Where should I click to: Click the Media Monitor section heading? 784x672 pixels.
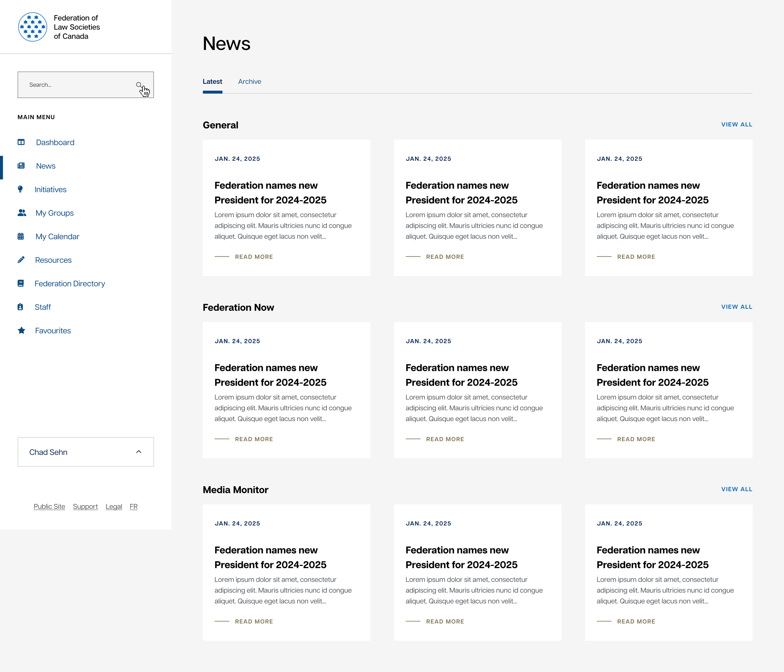click(235, 490)
